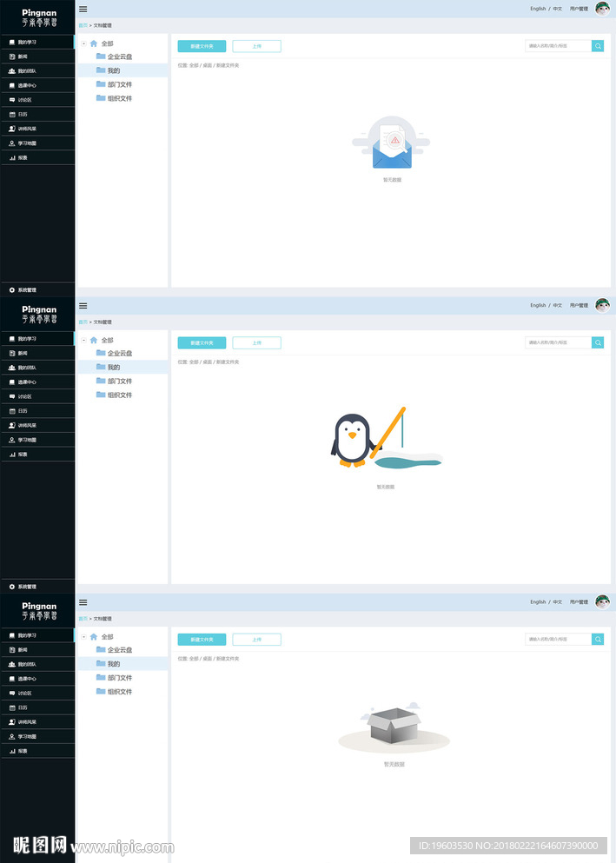Focus the search field on the envelope screen

pyautogui.click(x=559, y=46)
